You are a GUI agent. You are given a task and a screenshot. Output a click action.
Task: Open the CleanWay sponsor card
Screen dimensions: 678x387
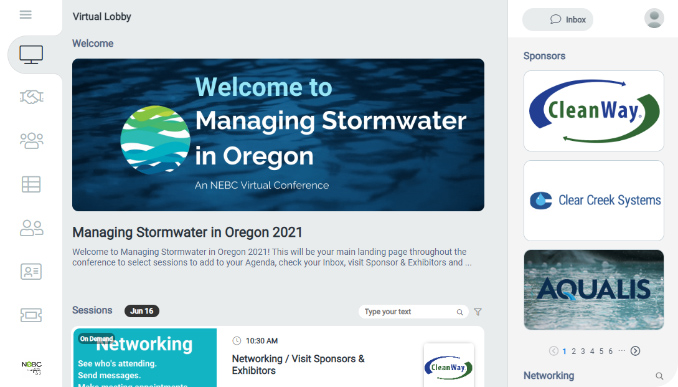click(x=594, y=111)
